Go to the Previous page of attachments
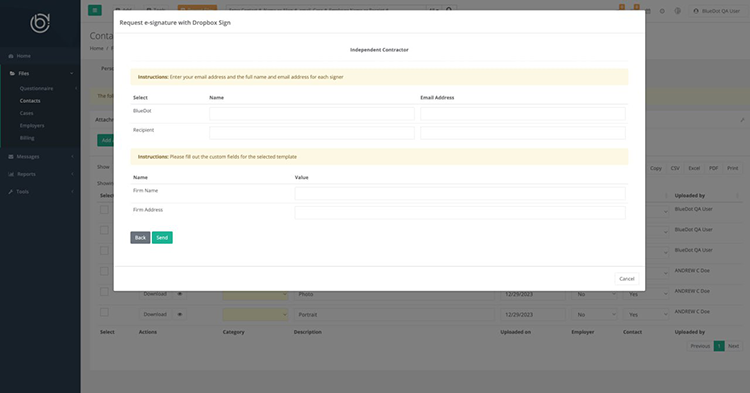 (x=700, y=346)
